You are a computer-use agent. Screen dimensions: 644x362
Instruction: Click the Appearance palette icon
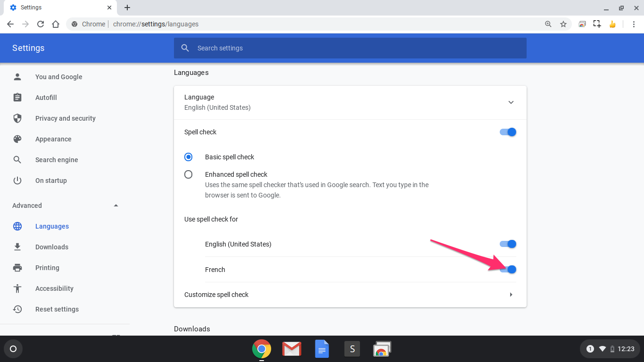(x=17, y=139)
